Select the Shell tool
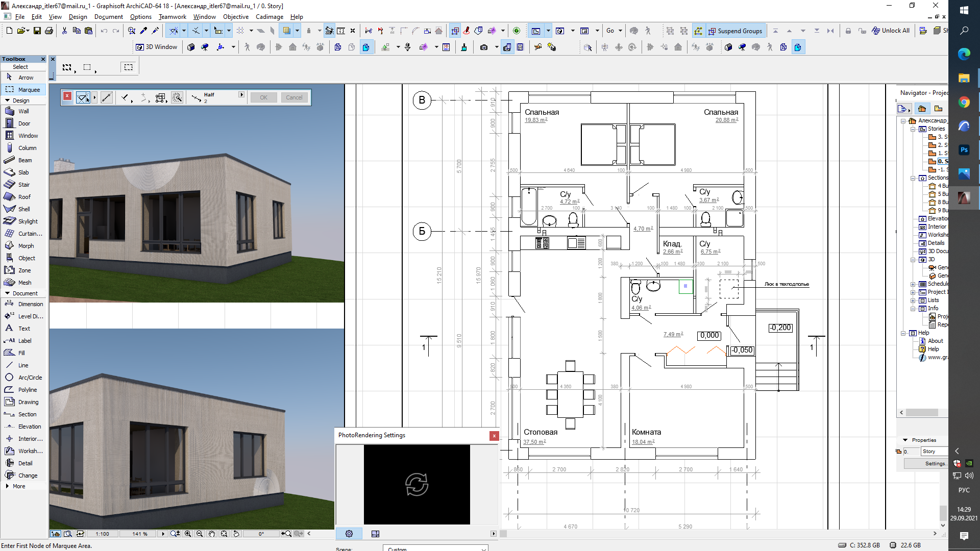 tap(23, 209)
